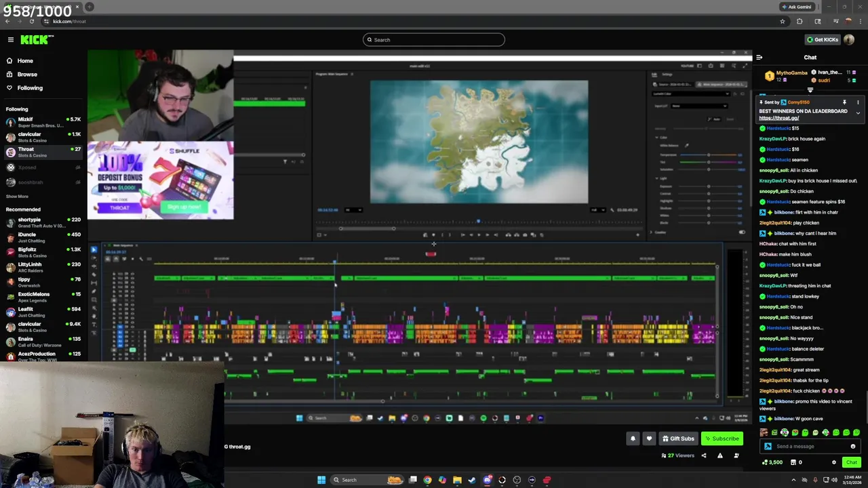
Task: Expand Show More in Following list
Action: pyautogui.click(x=17, y=197)
